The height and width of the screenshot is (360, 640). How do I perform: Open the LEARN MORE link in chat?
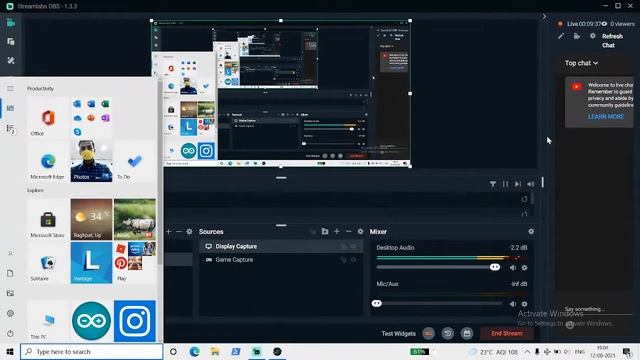pyautogui.click(x=606, y=116)
